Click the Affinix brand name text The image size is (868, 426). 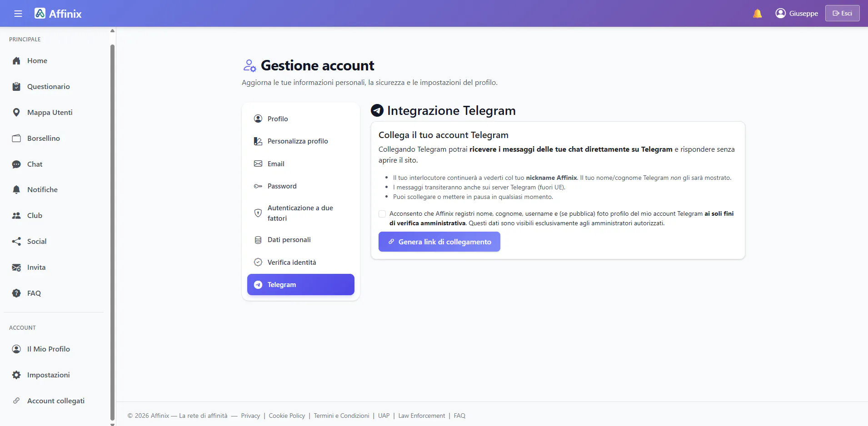pyautogui.click(x=65, y=14)
